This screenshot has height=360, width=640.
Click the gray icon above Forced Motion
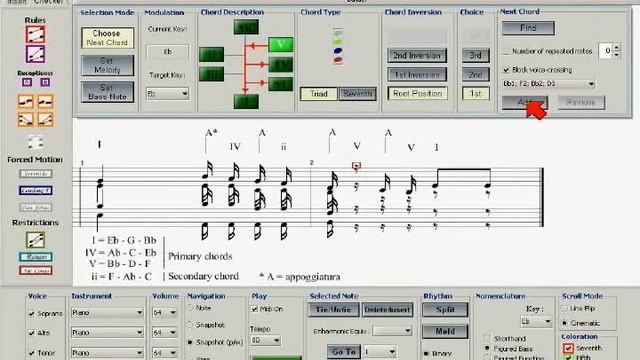[36, 142]
